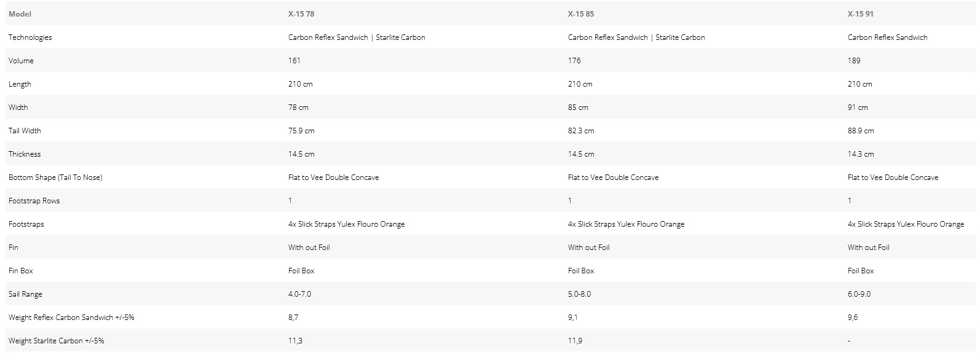Click the 9,1 weight value
The image size is (980, 355).
pyautogui.click(x=573, y=318)
